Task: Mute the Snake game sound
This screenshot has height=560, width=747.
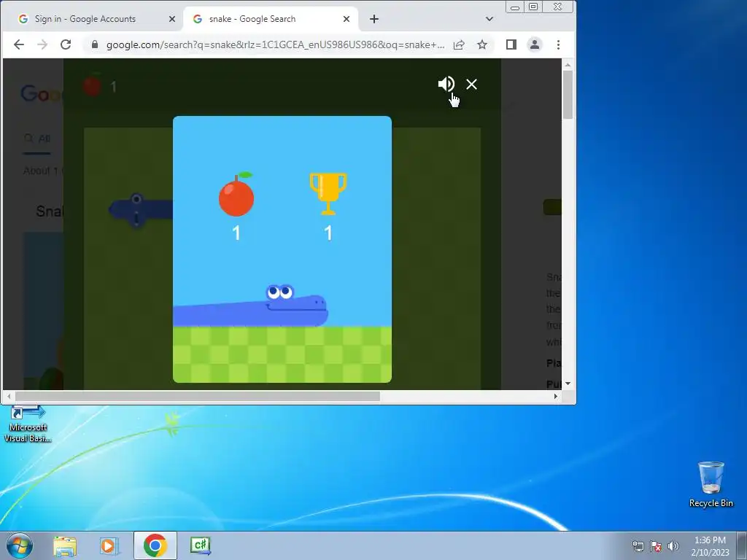Action: [446, 85]
